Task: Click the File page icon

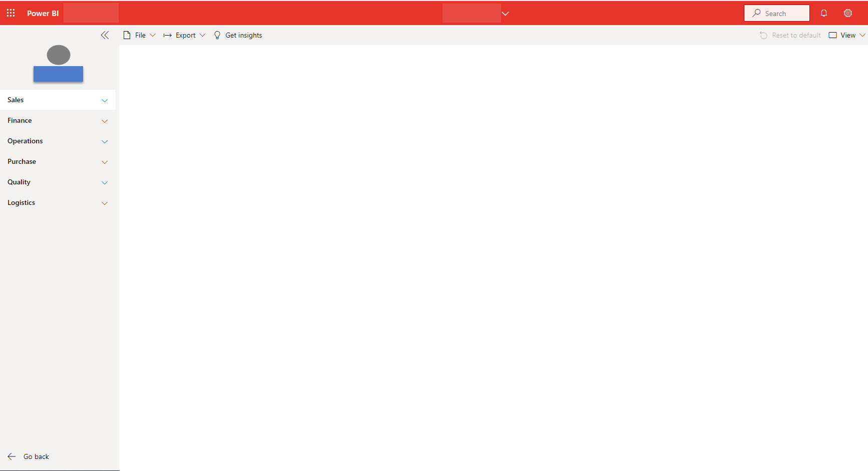Action: point(127,35)
